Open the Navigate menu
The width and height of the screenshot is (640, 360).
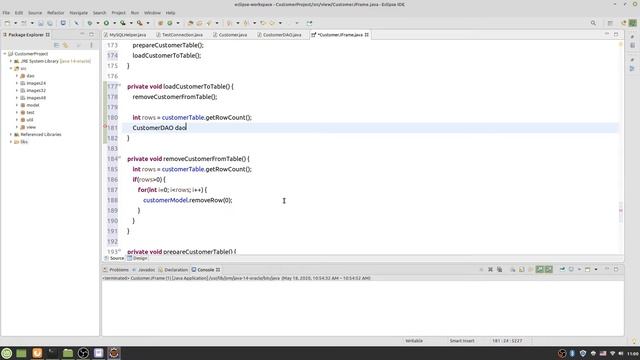pyautogui.click(x=78, y=13)
